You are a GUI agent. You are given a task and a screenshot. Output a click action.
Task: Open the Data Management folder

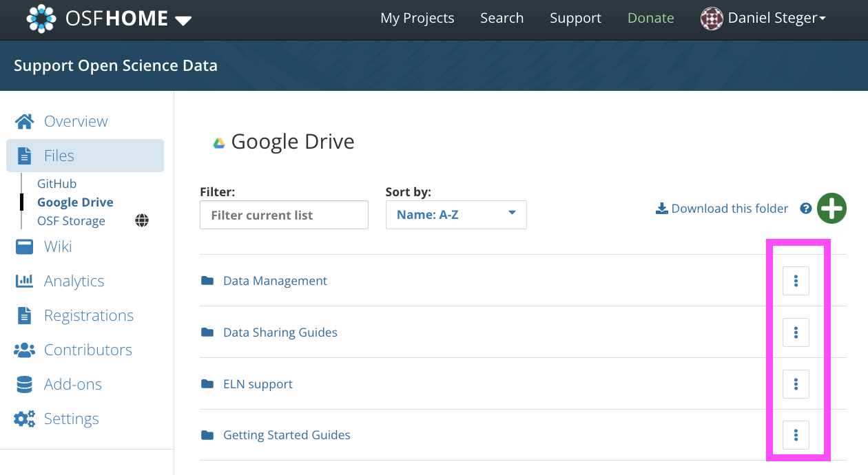pos(275,281)
